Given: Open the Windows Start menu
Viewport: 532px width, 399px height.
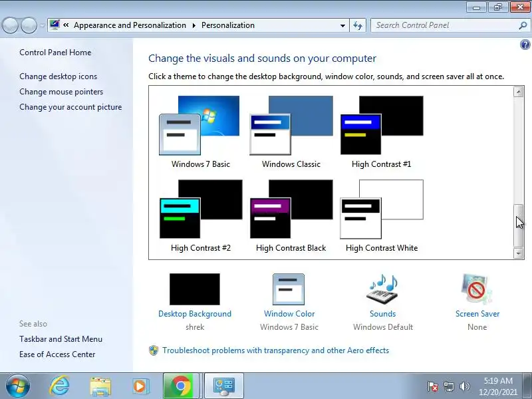Looking at the screenshot, I should [x=17, y=386].
